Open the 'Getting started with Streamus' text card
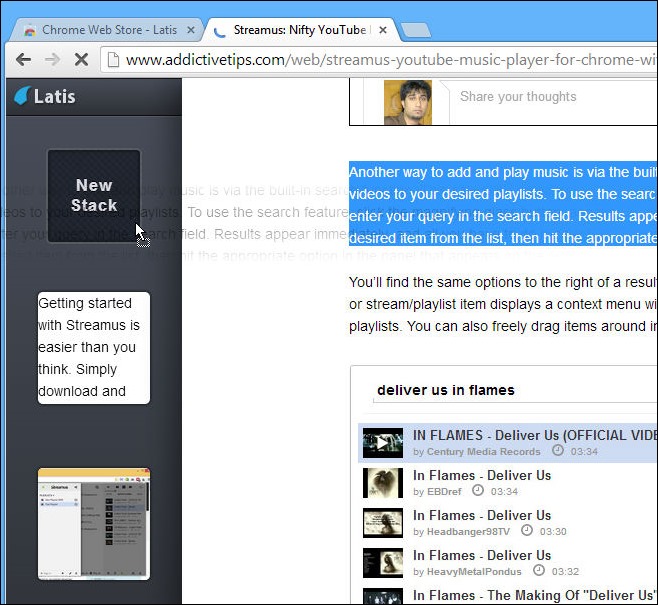Screen dimensions: 658x605 [94, 348]
